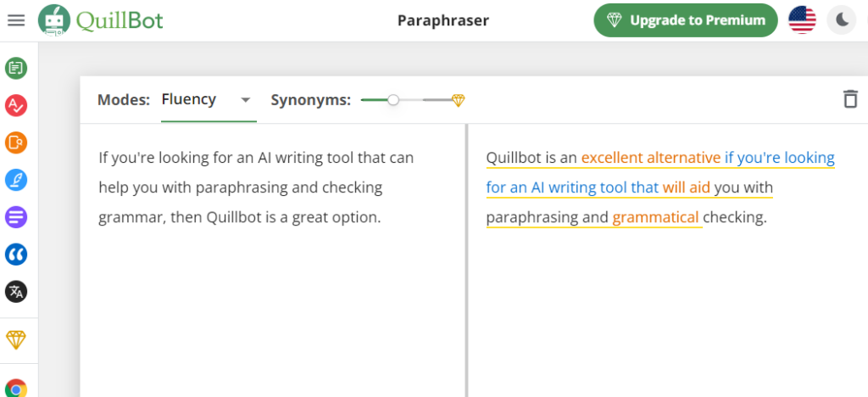Viewport: 868px width, 397px height.
Task: Open the US flag language selector
Action: tap(802, 20)
